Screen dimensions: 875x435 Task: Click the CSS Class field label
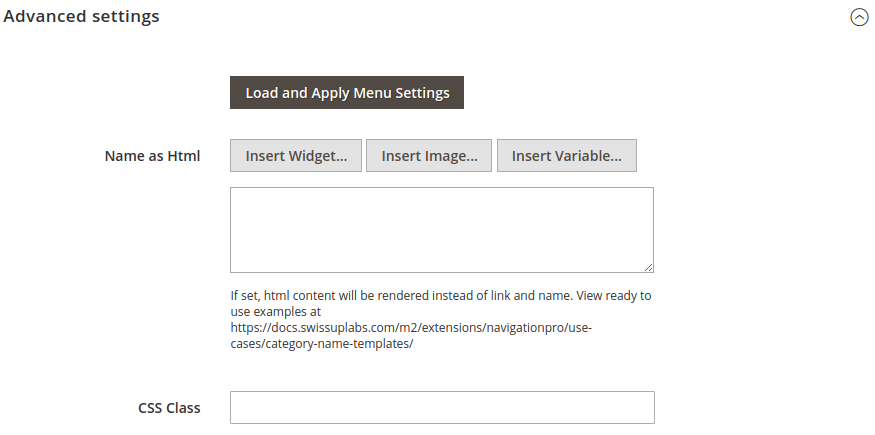click(169, 408)
